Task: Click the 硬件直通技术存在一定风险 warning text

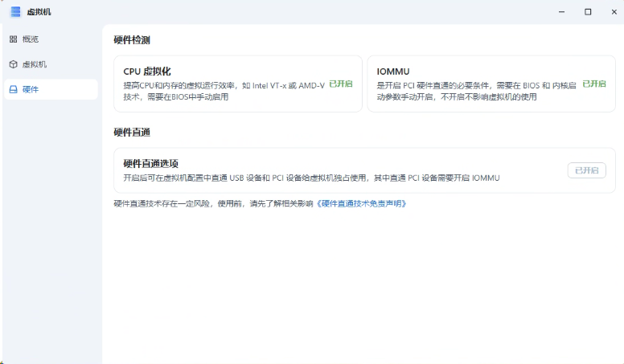Action: pyautogui.click(x=213, y=203)
